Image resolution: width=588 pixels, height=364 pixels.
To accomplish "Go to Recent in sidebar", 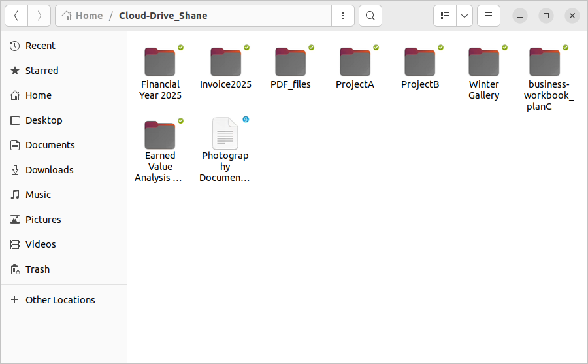I will coord(40,46).
